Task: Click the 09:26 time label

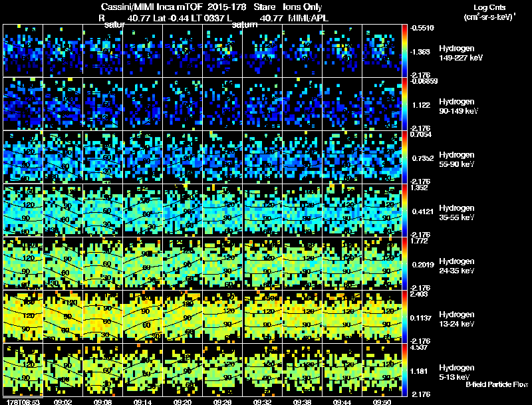Action: [222, 402]
